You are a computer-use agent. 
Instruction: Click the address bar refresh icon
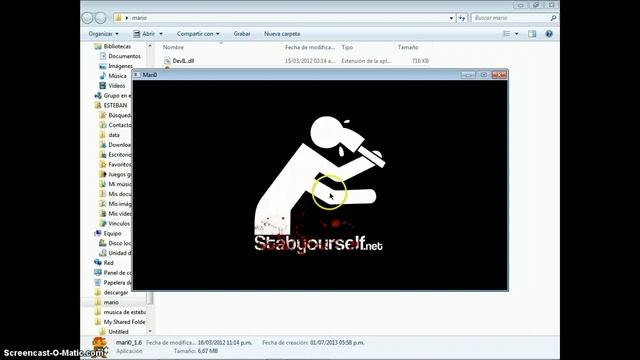point(462,18)
